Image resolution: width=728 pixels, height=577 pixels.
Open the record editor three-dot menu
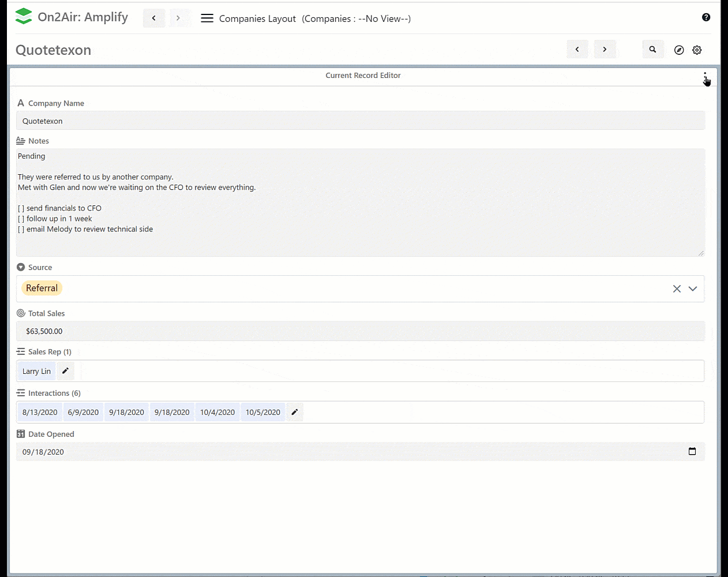705,76
